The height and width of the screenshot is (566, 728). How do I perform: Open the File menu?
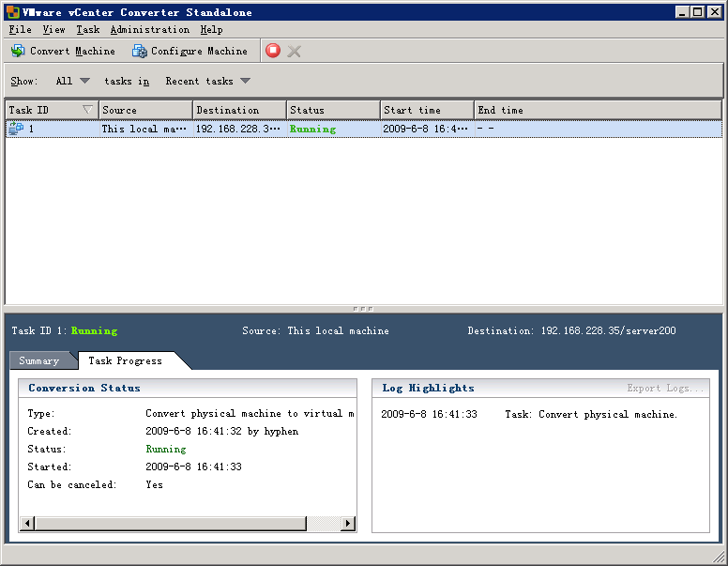tap(20, 30)
